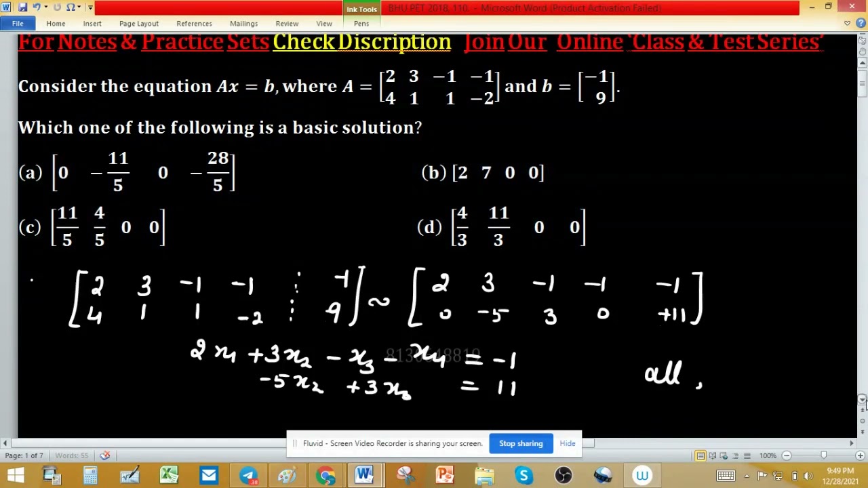Click the Previous Page double-arrow under scrollbar
The image size is (868, 488).
click(863, 410)
